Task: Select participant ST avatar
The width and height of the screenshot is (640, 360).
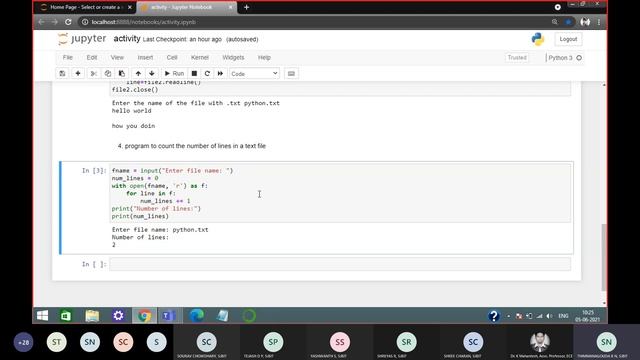Action: [x=56, y=342]
